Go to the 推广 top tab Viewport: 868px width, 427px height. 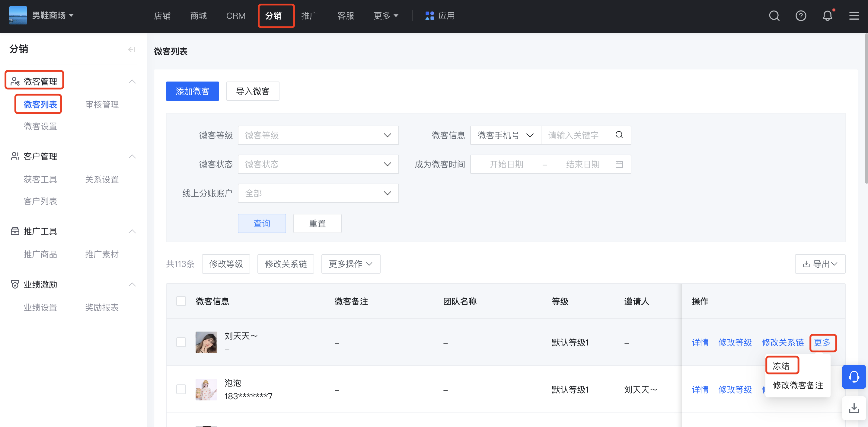pos(309,16)
